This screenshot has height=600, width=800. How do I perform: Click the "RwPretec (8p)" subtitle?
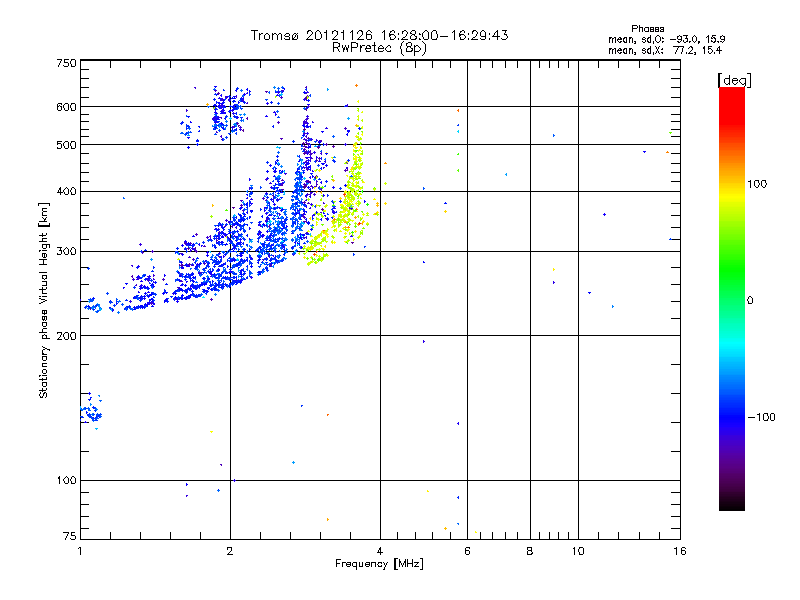(x=379, y=48)
